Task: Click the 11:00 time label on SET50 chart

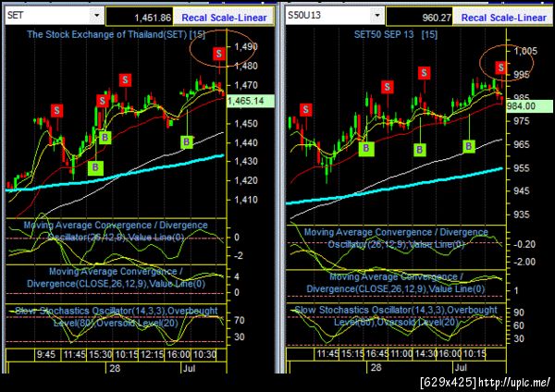Action: tap(401, 353)
